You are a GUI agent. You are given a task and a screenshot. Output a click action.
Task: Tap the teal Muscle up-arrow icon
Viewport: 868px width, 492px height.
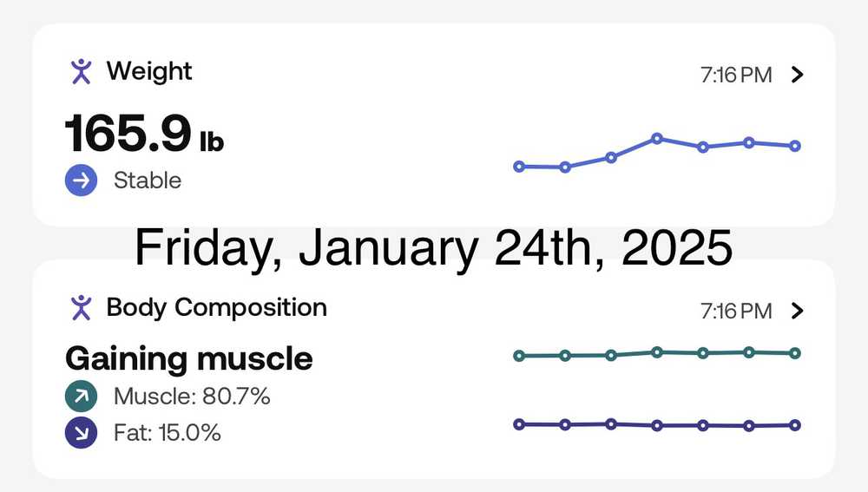81,397
